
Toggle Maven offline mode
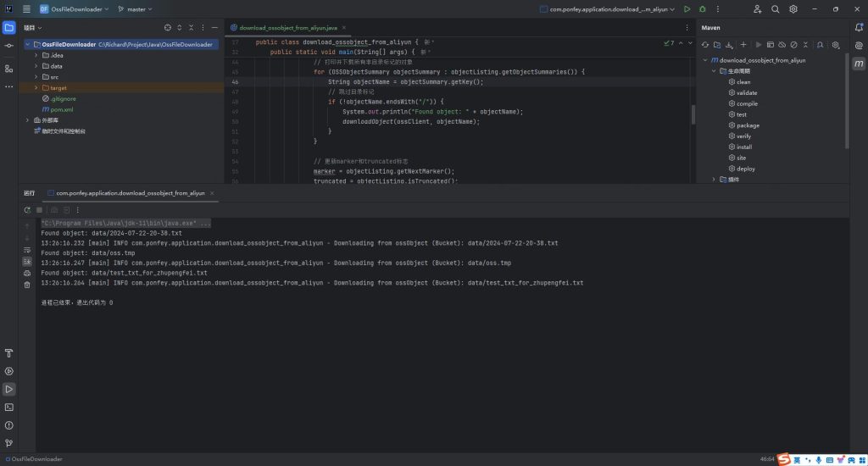pyautogui.click(x=782, y=44)
